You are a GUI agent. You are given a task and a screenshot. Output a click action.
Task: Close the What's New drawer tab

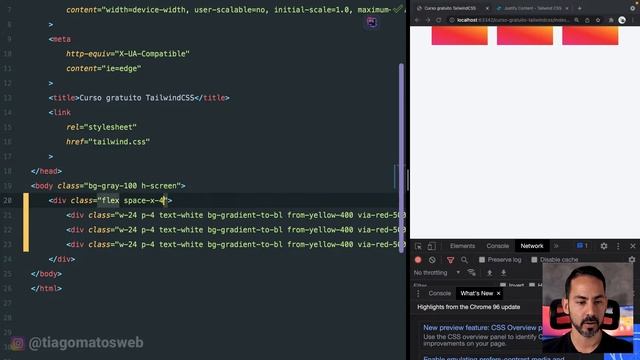tap(498, 293)
